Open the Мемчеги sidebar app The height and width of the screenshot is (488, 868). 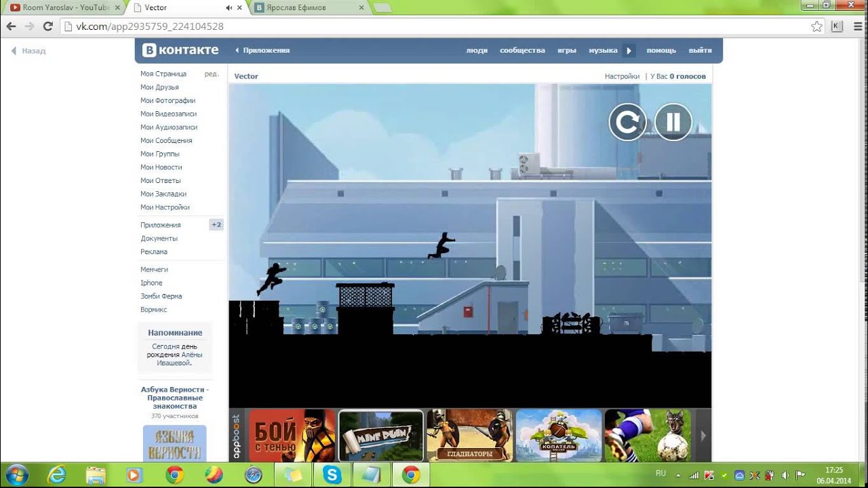(154, 270)
